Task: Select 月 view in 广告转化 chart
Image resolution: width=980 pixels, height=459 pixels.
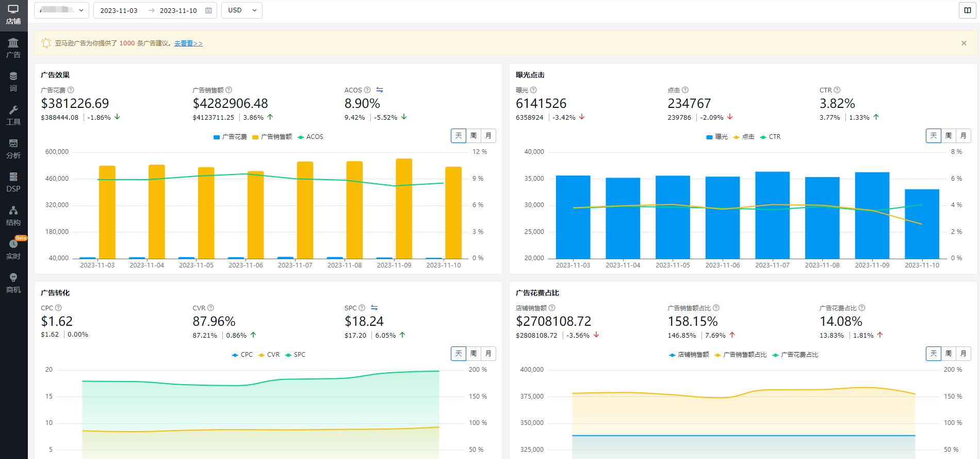Action: click(x=488, y=354)
